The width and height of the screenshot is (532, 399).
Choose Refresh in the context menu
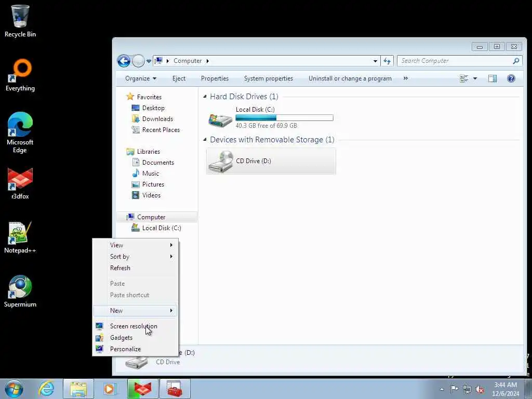coord(136,268)
